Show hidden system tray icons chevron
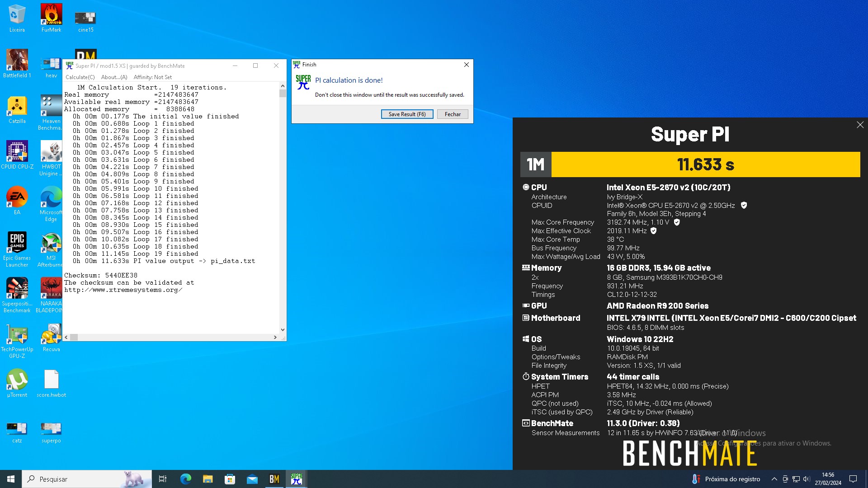 [x=774, y=479]
